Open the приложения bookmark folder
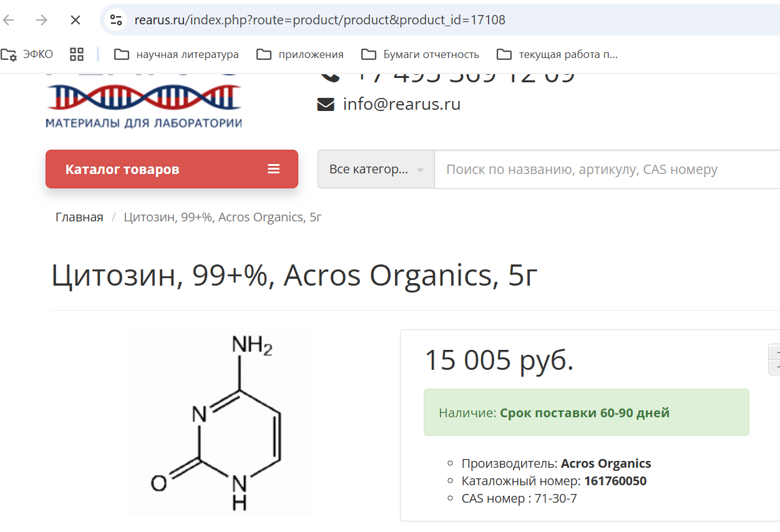The image size is (780, 532). [x=300, y=54]
